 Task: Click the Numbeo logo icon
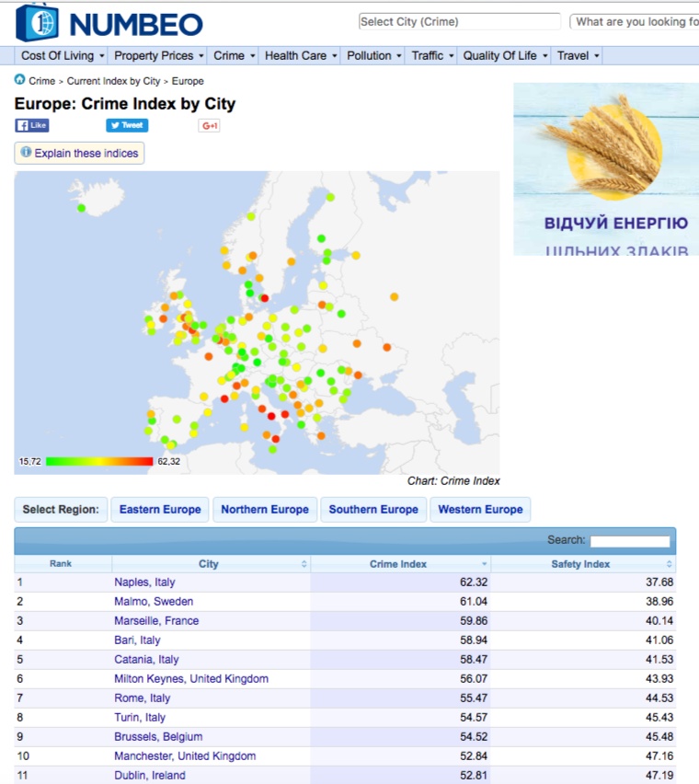37,22
